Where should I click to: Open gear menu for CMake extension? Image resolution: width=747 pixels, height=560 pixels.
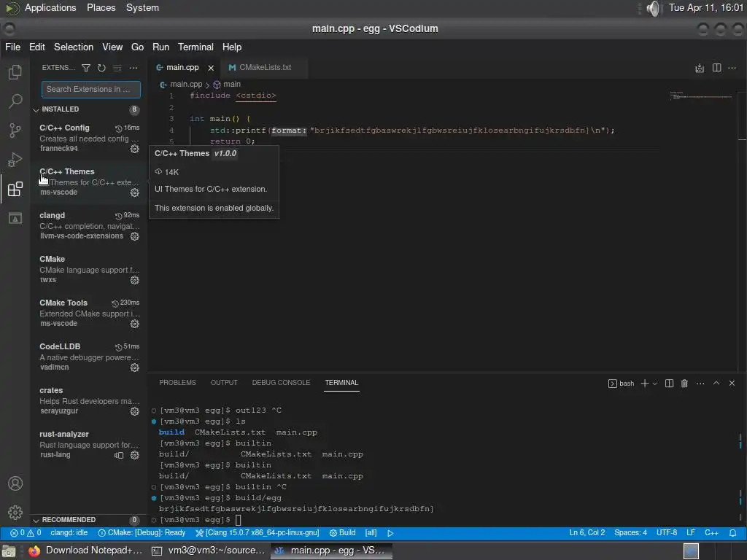[135, 280]
